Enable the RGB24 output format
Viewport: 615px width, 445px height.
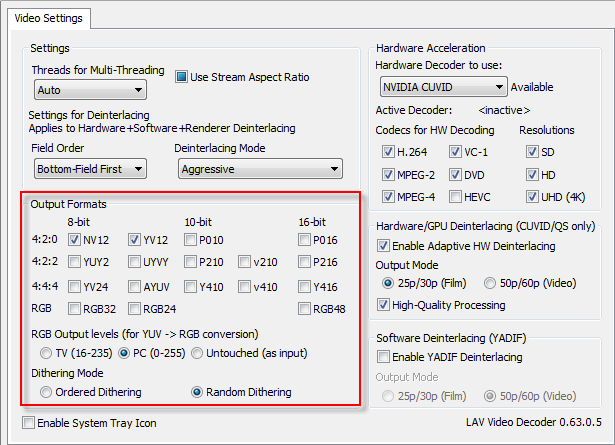tap(134, 309)
